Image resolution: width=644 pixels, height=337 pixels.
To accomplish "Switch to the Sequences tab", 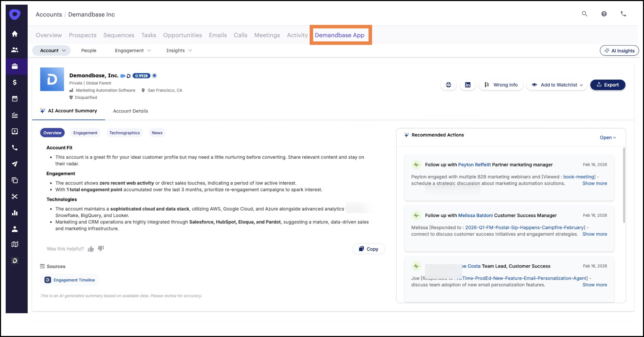I will pyautogui.click(x=119, y=35).
